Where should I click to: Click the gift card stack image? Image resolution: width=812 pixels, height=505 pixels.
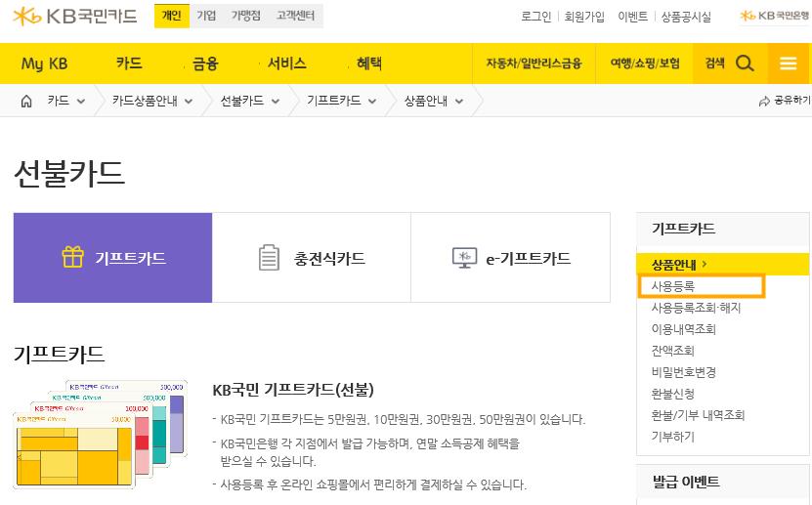tap(100, 435)
